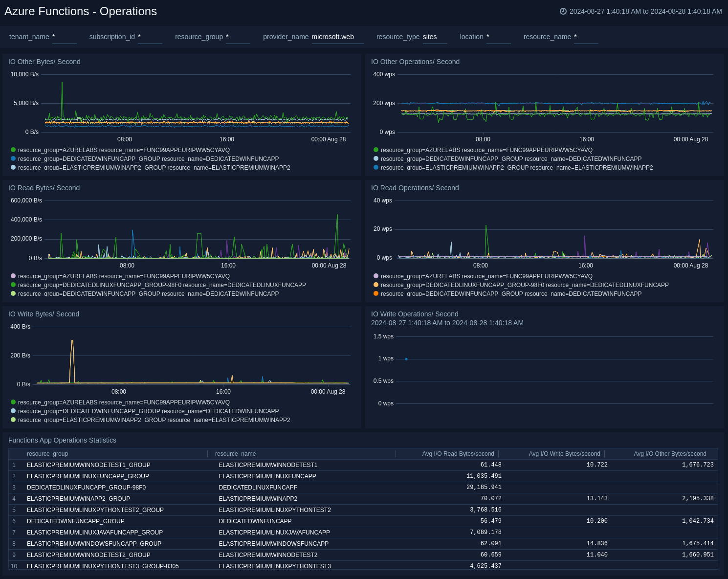Click the 1,660.951 other bytes value
The width and height of the screenshot is (728, 579).
click(698, 555)
